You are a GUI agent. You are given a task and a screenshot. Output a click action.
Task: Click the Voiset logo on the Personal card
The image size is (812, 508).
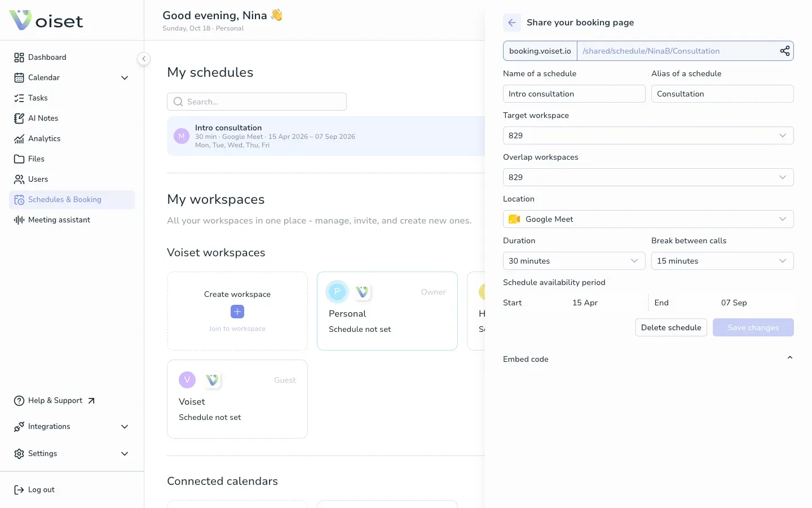(x=363, y=292)
